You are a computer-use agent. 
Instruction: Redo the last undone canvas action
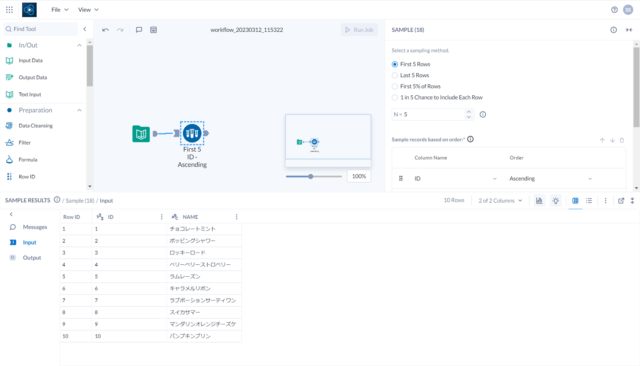click(x=120, y=30)
